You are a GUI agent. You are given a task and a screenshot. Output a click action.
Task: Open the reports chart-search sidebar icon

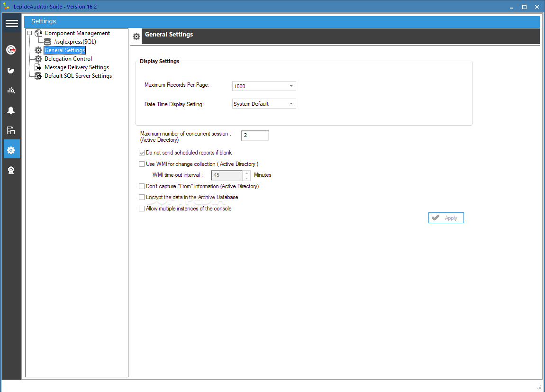(x=11, y=91)
